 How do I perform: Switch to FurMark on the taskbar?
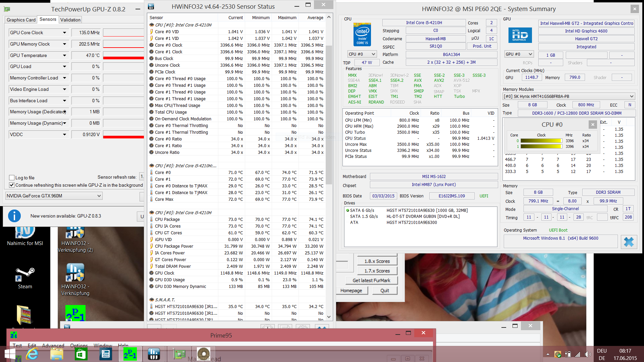[203, 354]
